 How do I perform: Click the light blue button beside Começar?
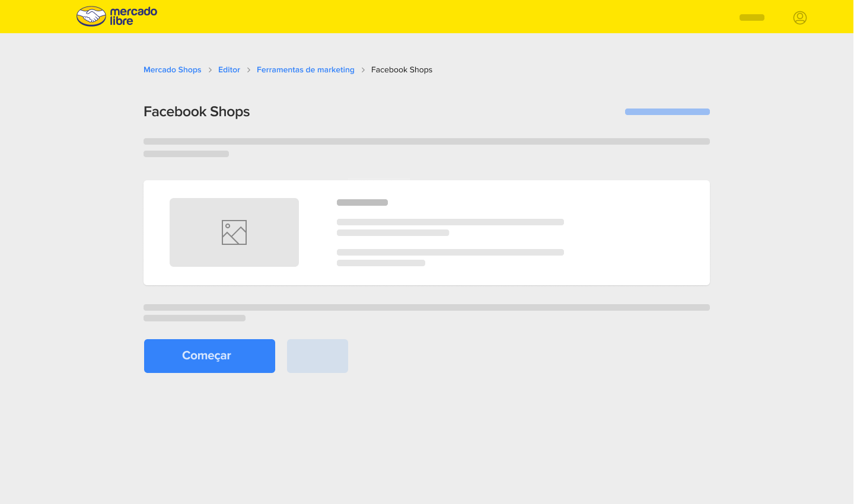317,356
